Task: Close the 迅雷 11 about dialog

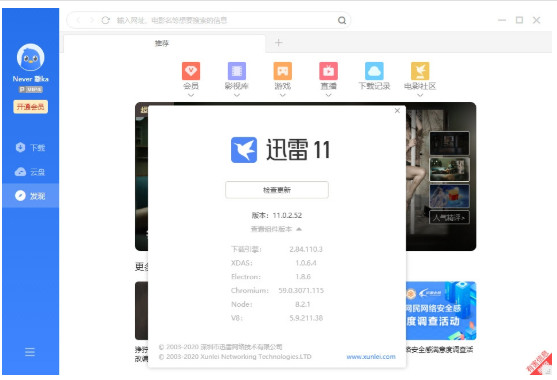Action: click(x=397, y=110)
